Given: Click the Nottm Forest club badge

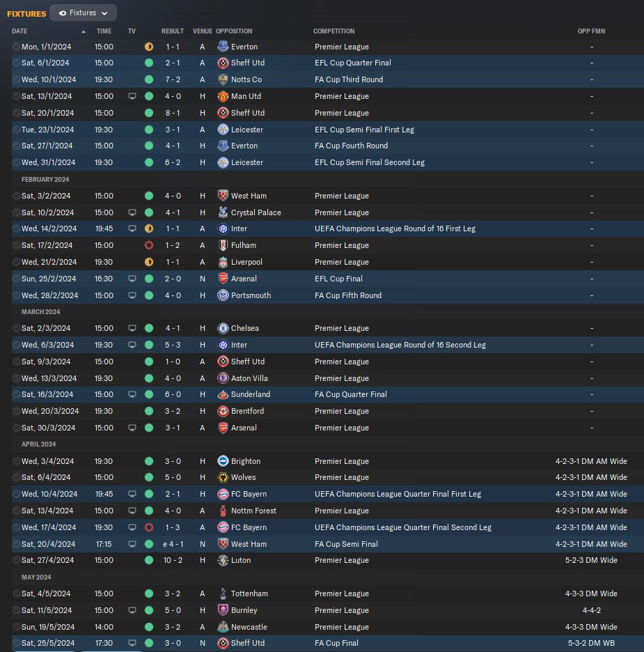Looking at the screenshot, I should coord(223,510).
